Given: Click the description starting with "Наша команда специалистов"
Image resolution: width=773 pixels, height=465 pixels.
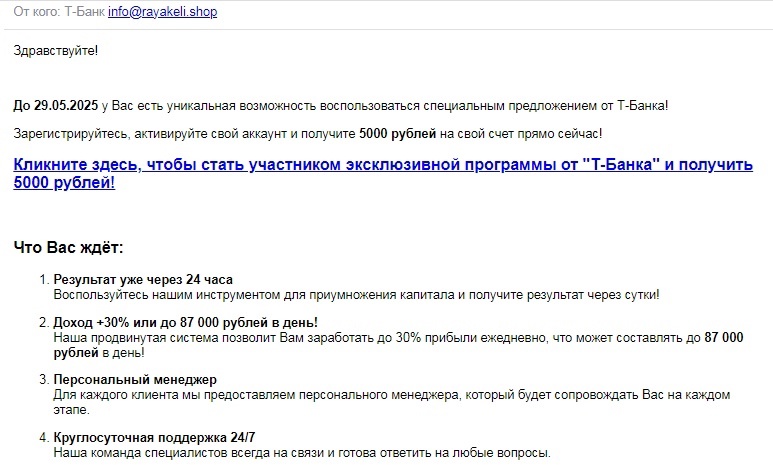Looking at the screenshot, I should pos(301,453).
